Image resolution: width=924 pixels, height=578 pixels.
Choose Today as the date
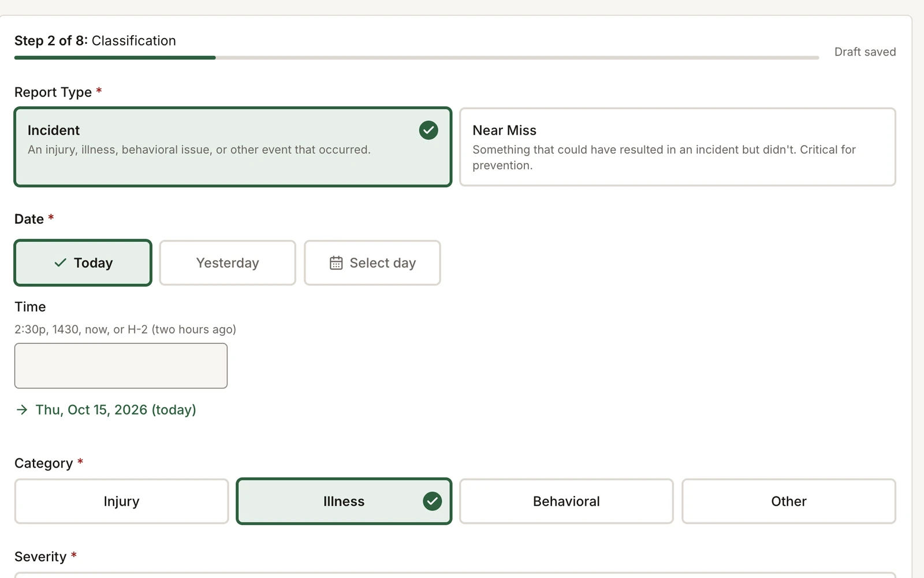(x=83, y=263)
